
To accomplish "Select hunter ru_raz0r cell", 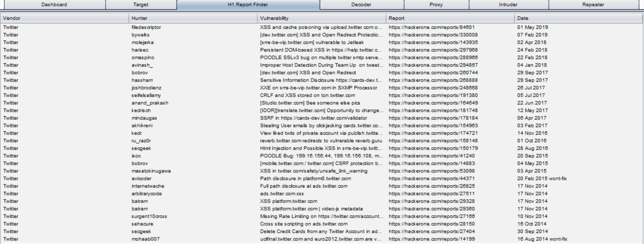I will coord(193,141).
